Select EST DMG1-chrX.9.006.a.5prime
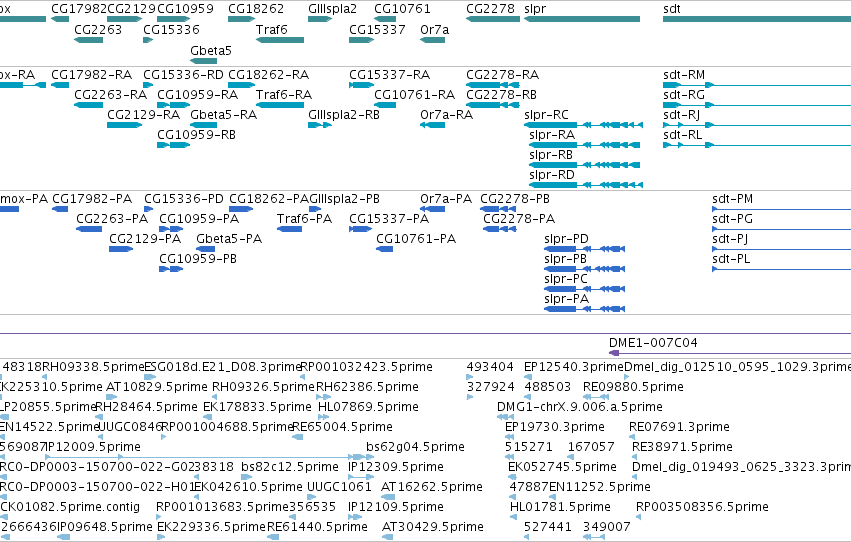 (580, 407)
